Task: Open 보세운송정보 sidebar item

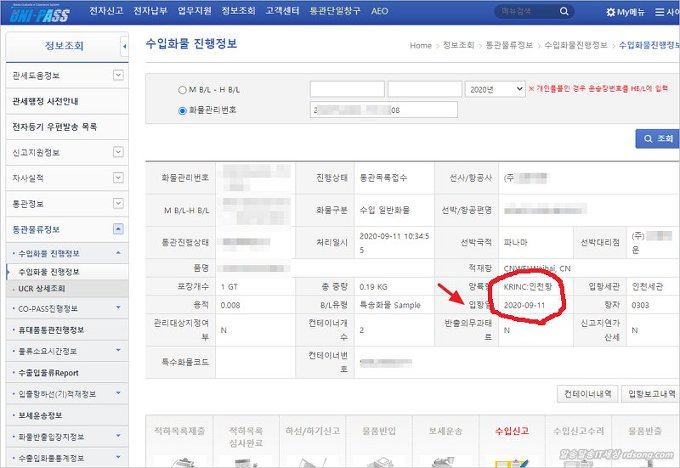Action: [x=67, y=415]
